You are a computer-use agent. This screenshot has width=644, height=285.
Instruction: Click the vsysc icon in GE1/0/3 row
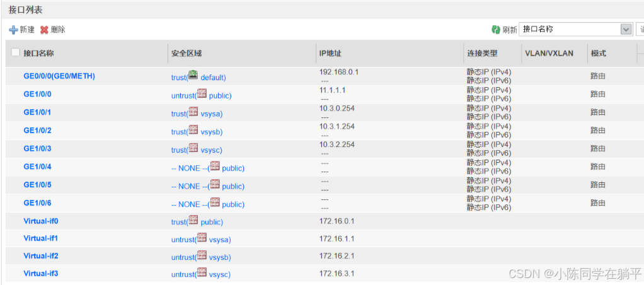tap(193, 148)
